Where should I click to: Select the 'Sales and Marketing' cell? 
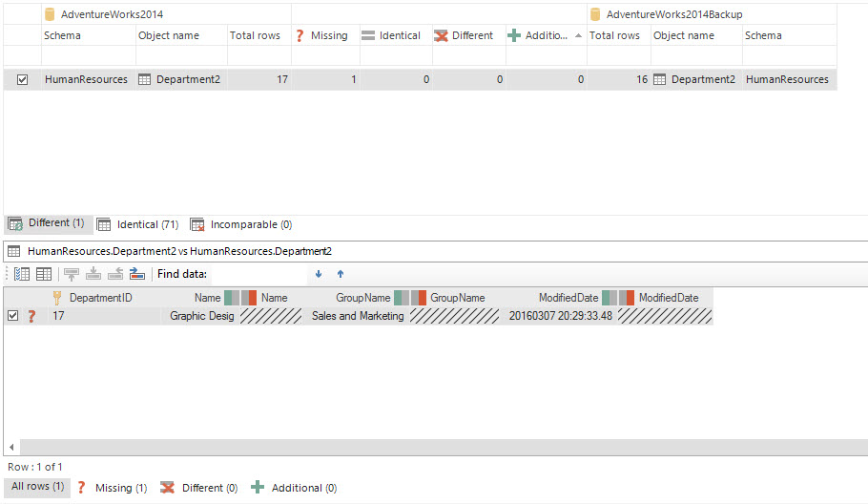[x=358, y=316]
